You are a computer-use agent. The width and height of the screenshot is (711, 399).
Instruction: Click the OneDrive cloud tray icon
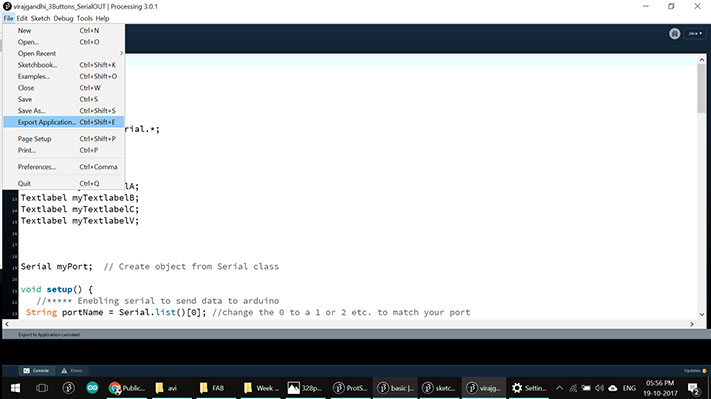(x=613, y=388)
